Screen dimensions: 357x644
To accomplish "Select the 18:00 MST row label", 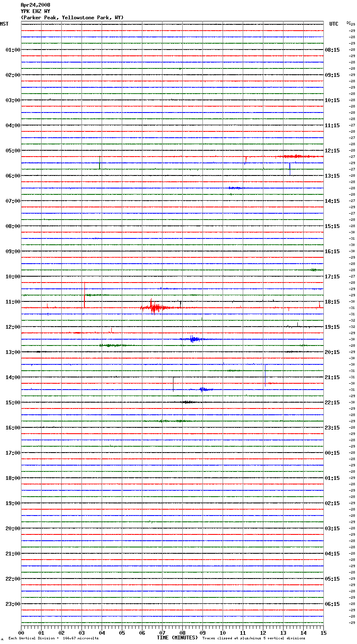I will click(13, 478).
